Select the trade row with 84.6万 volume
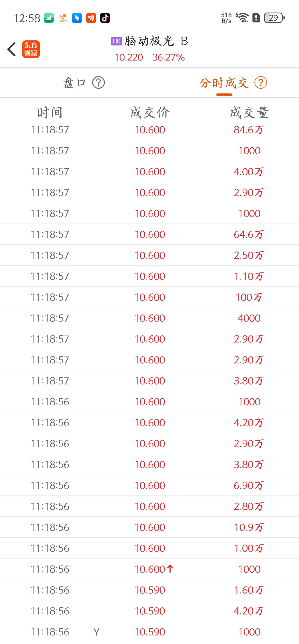Viewport: 299px width, 644px height. click(149, 130)
